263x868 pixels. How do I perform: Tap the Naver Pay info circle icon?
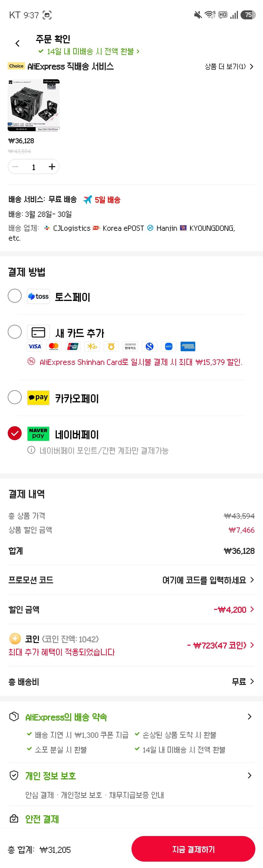pyautogui.click(x=31, y=450)
